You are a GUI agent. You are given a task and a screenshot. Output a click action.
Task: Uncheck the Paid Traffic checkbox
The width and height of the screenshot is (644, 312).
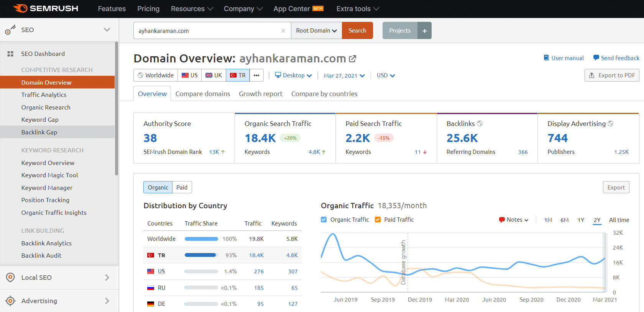378,220
